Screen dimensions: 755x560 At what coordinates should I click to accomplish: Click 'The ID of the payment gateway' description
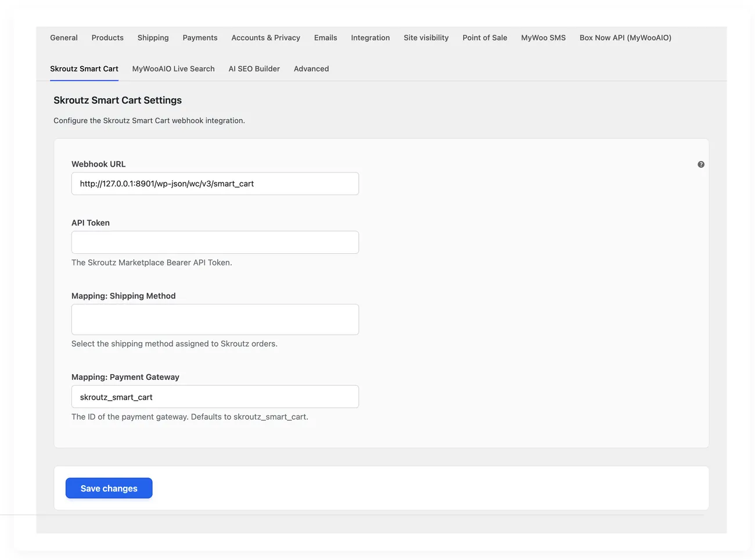tap(190, 417)
